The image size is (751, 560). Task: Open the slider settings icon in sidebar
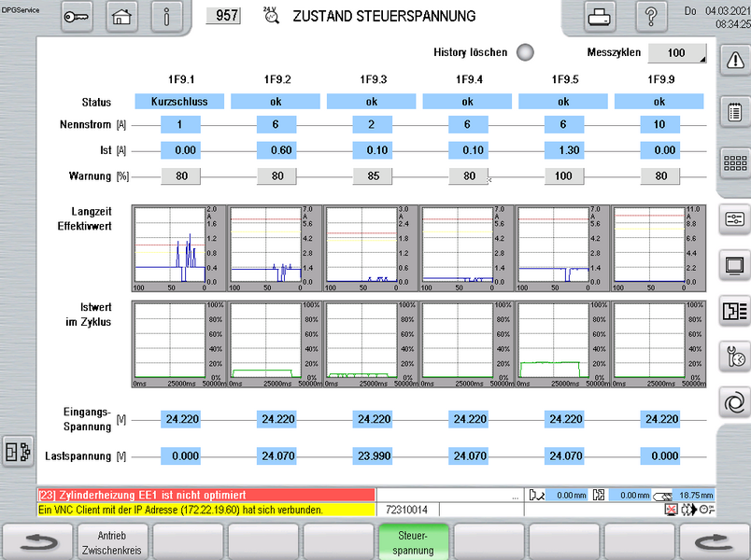(x=733, y=218)
